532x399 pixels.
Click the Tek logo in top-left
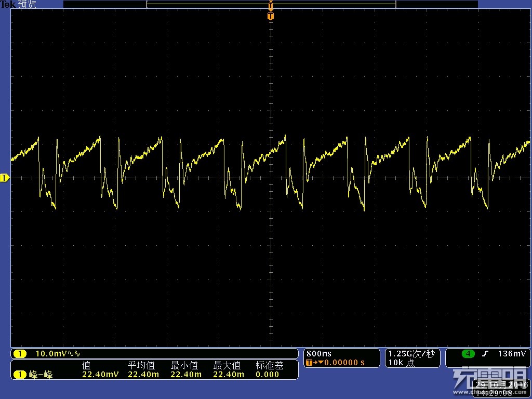[8, 5]
